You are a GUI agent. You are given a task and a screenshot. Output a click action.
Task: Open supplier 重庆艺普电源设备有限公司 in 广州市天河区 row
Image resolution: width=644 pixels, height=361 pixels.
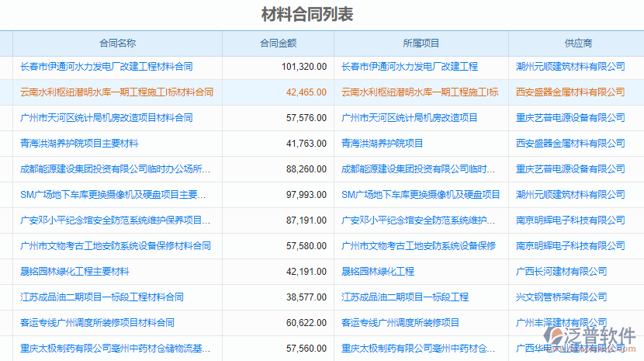(570, 118)
